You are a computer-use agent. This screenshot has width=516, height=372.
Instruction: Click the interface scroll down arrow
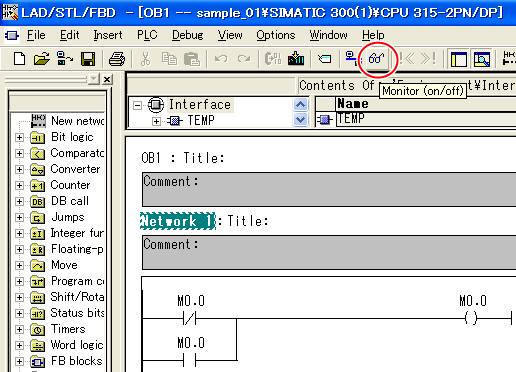[300, 119]
